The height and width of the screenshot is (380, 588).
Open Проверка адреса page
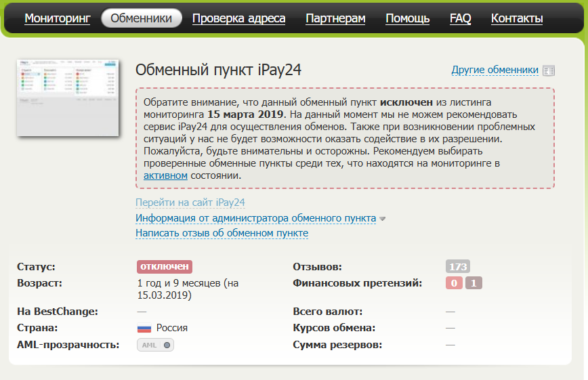[239, 18]
